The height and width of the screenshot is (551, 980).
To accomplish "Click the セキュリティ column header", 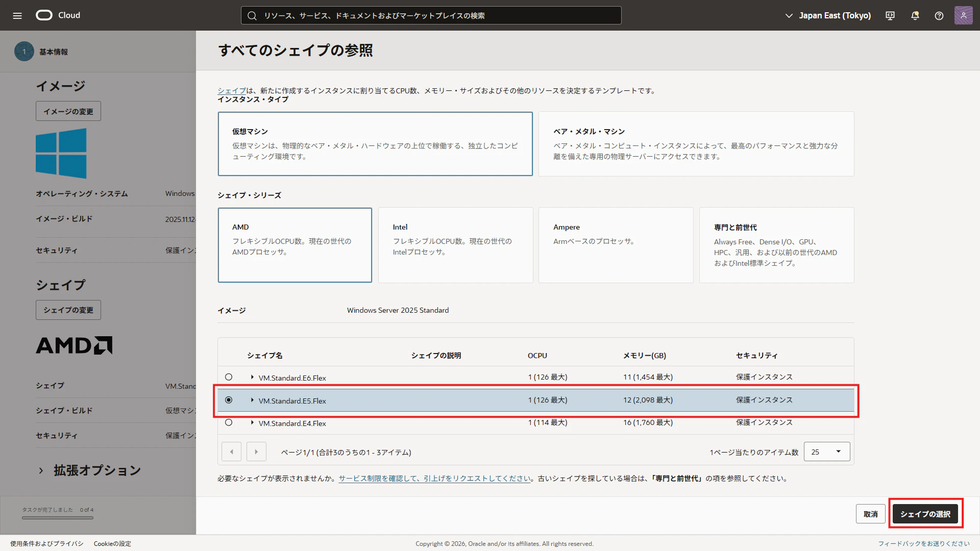I will 757,356.
